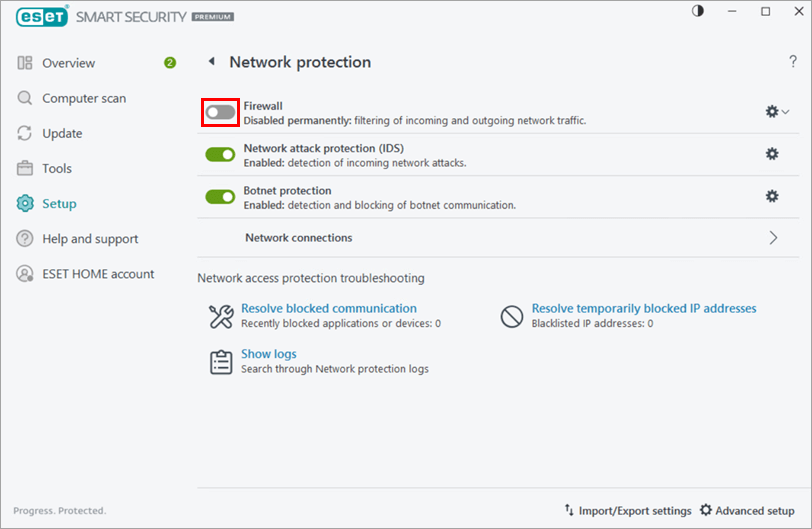
Task: Open Botnet protection gear settings
Action: (x=772, y=196)
